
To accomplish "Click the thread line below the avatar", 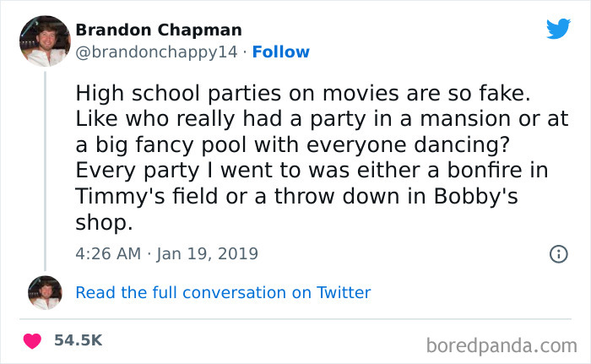I will coord(45,169).
